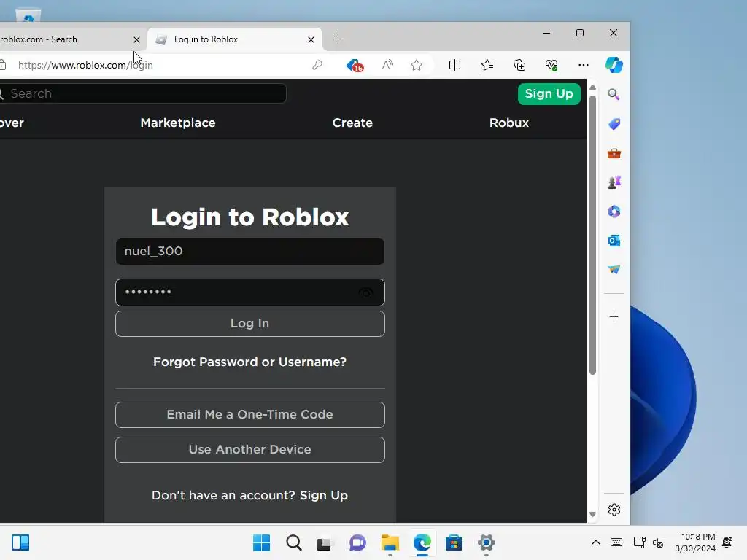The width and height of the screenshot is (747, 560).
Task: Open the sidebar Tools briefcase icon
Action: [x=614, y=153]
